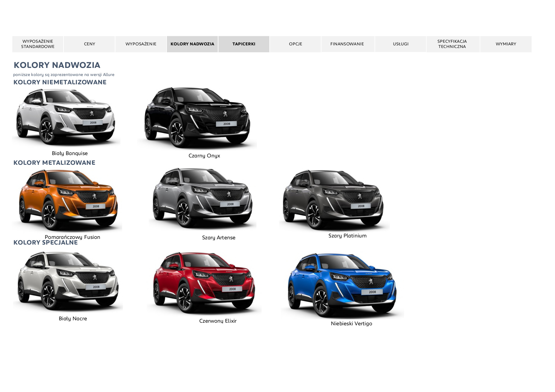Pick the blue Niebieski Vertigo car image

(x=342, y=285)
